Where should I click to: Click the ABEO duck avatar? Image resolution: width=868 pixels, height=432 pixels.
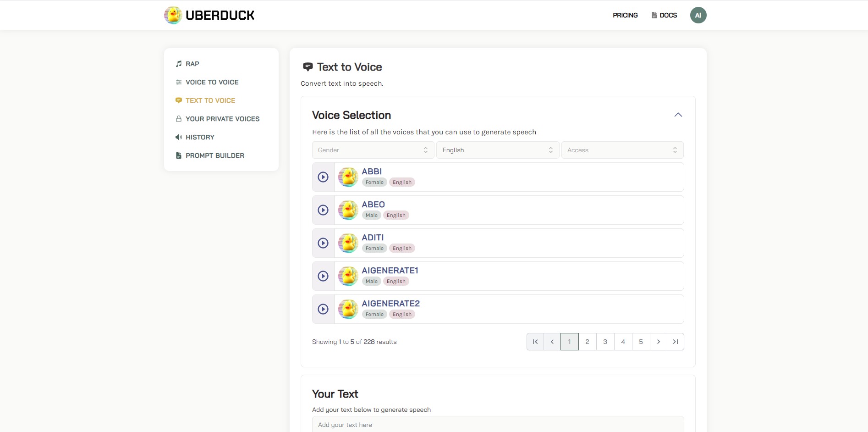tap(348, 210)
